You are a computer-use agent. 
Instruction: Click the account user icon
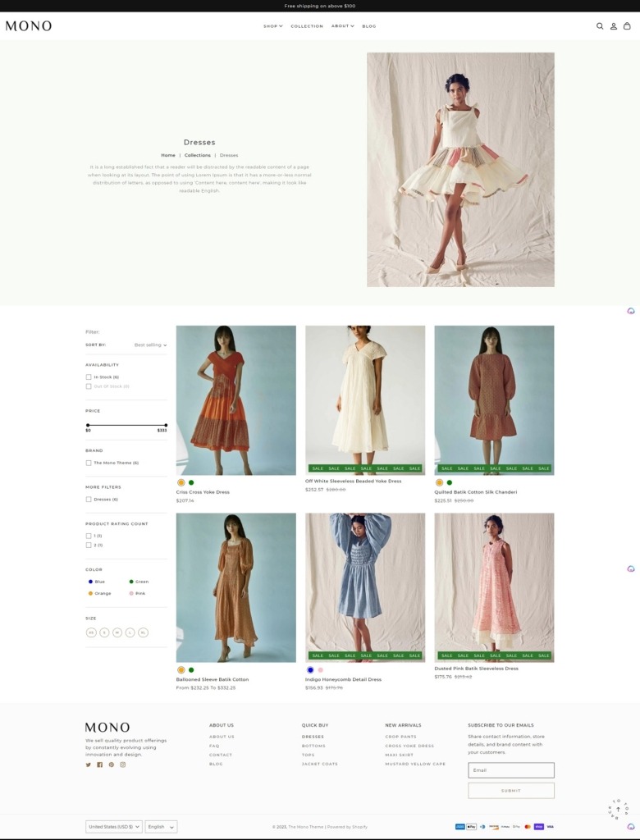pyautogui.click(x=614, y=26)
